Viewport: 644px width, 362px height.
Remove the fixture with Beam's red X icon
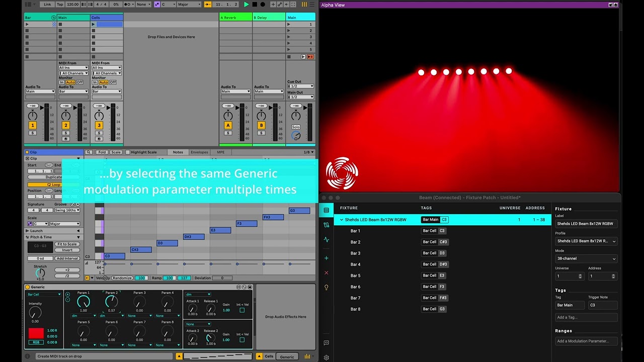coord(326,273)
